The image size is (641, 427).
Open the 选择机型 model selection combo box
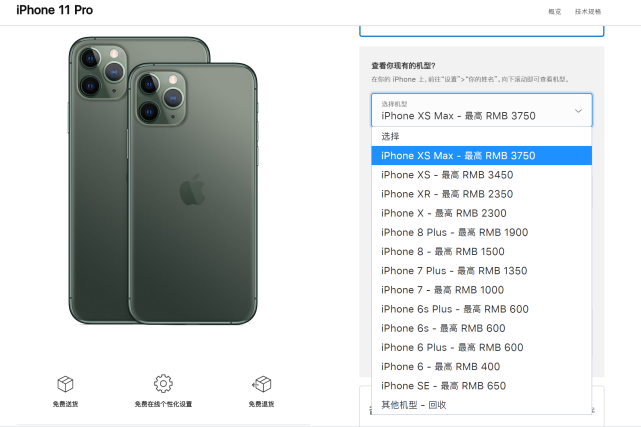tap(482, 110)
